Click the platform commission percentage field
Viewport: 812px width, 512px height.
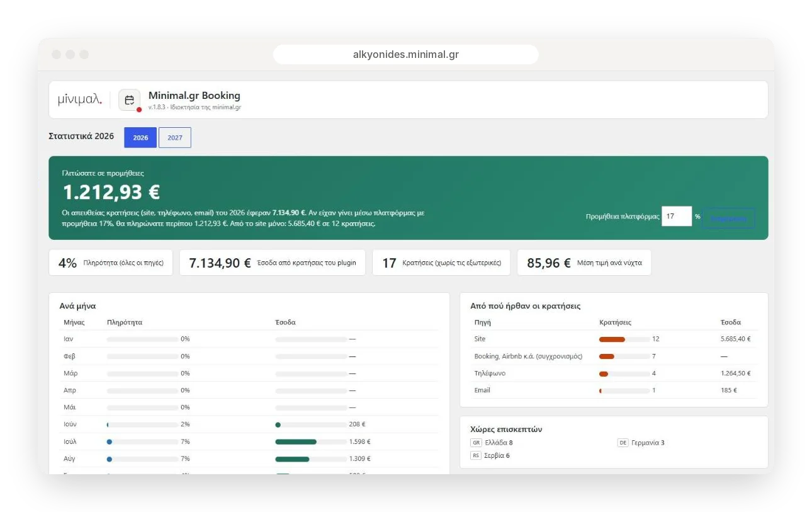677,216
